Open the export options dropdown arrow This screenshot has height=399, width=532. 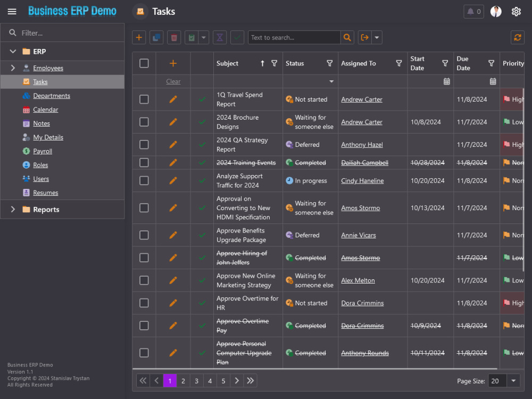(377, 37)
